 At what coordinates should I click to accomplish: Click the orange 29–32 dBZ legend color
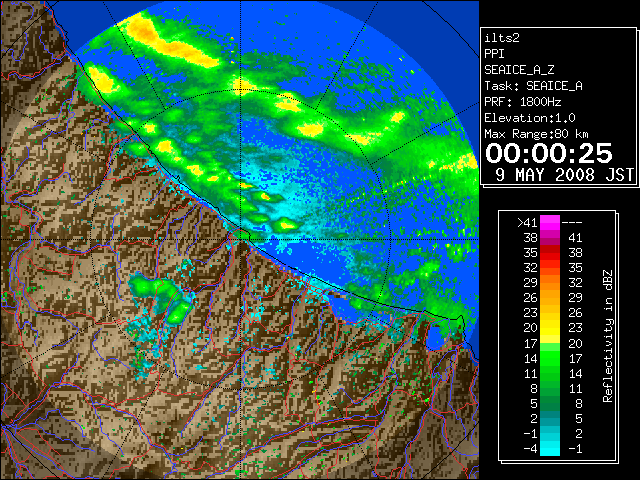550,282
